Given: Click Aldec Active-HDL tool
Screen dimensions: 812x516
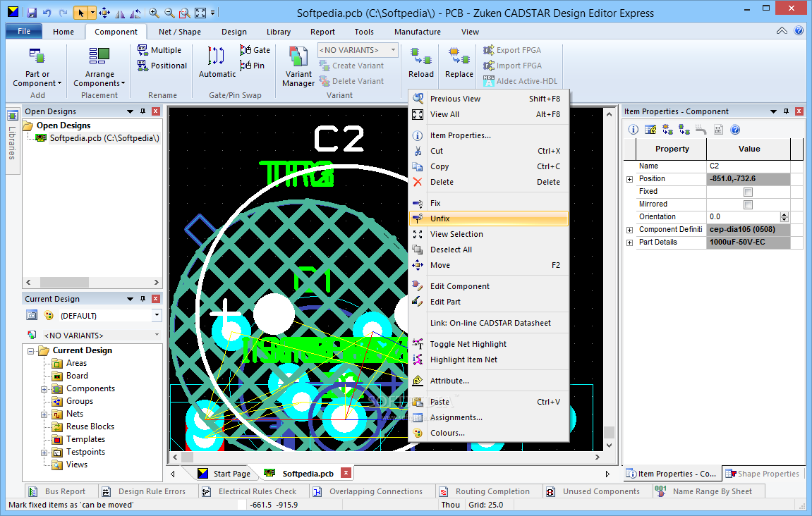Looking at the screenshot, I should click(x=521, y=81).
